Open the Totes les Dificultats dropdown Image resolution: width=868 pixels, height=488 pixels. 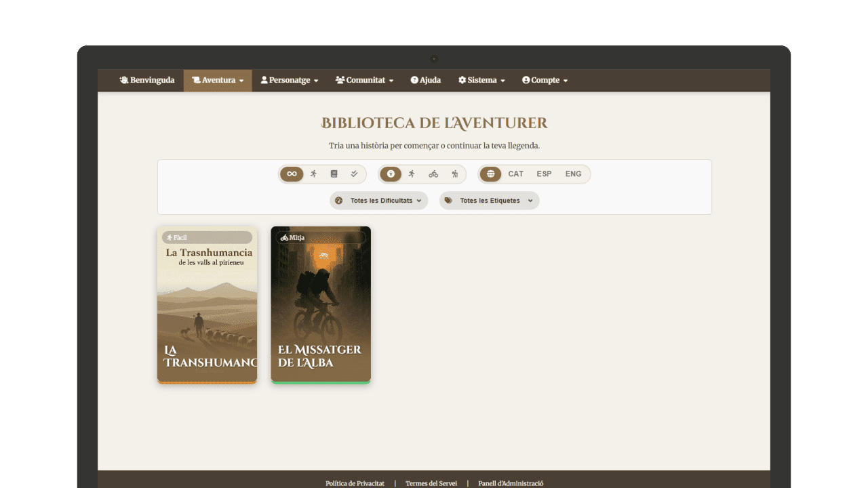(379, 201)
